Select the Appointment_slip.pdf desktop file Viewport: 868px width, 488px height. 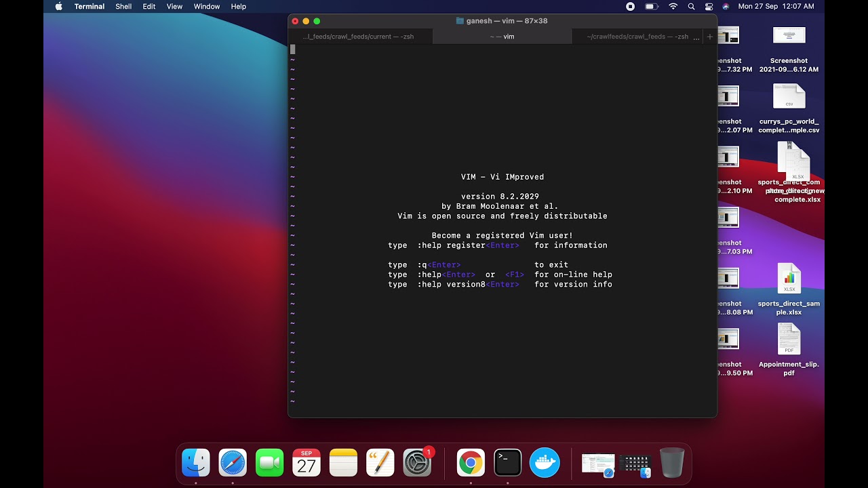[x=789, y=350]
